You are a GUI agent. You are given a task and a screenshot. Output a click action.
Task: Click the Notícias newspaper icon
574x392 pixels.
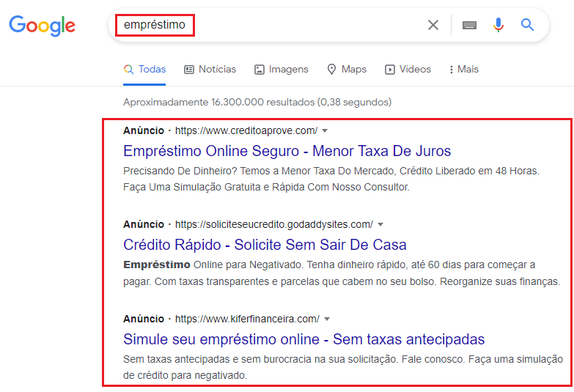(189, 70)
